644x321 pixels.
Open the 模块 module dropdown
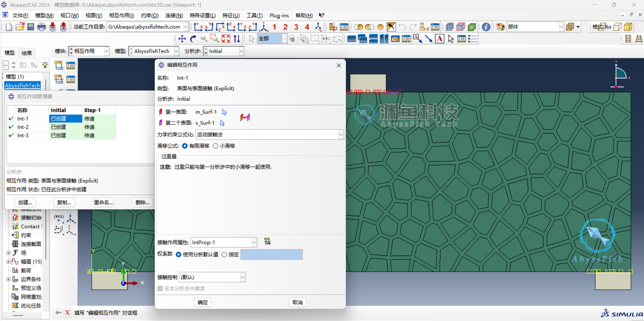[106, 51]
